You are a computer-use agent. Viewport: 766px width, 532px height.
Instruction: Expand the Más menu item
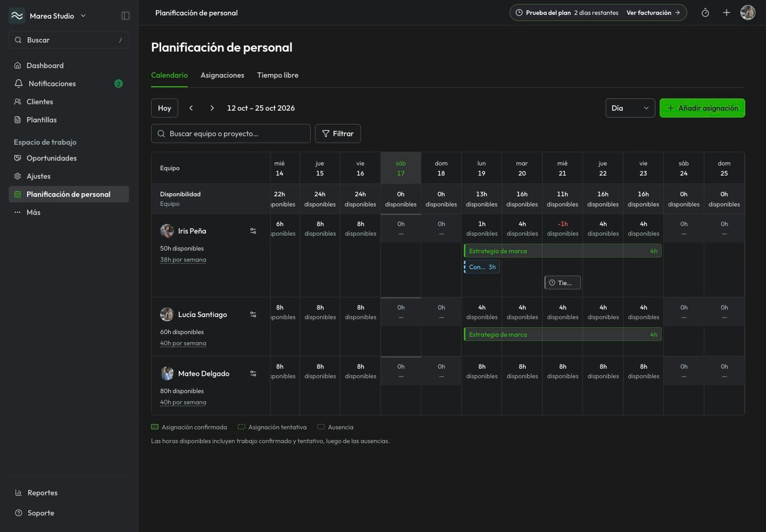(69, 212)
